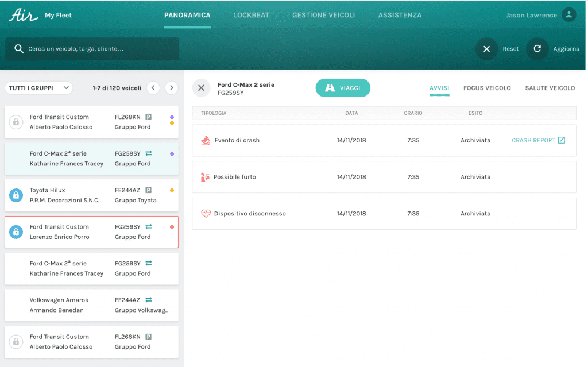Image resolution: width=588 pixels, height=370 pixels.
Task: Select the Toyota Hilux vehicle name
Action: coord(47,190)
